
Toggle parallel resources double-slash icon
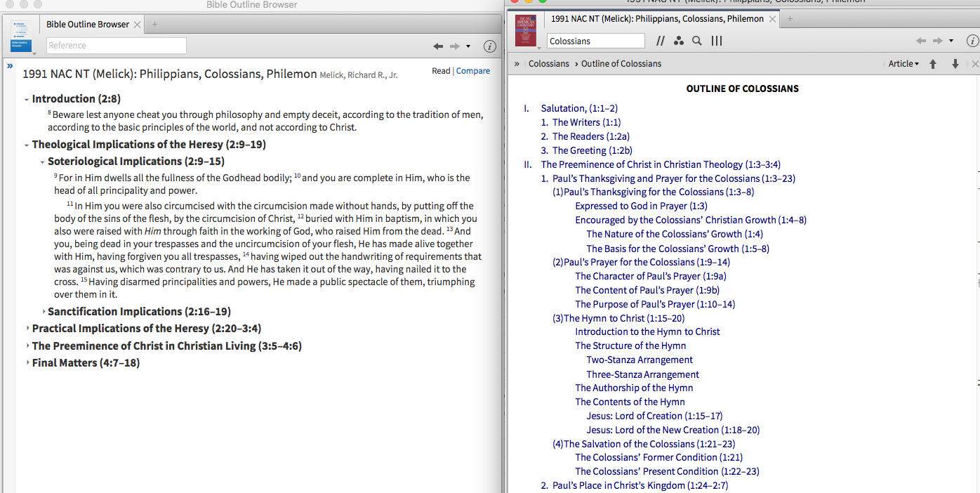coord(660,41)
